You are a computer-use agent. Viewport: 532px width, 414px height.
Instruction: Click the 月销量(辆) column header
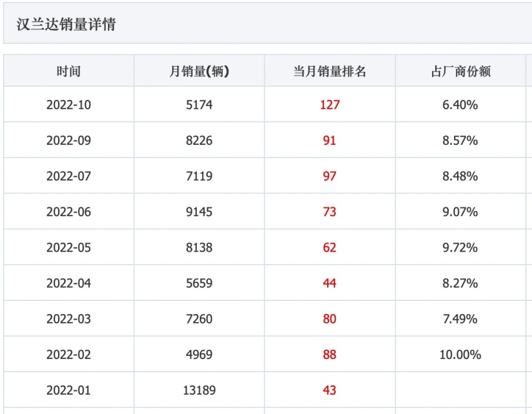[199, 71]
